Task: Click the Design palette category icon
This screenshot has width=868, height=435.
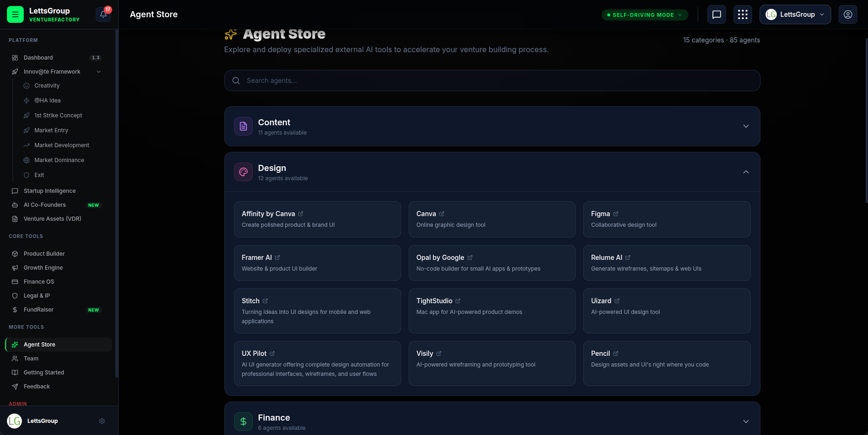Action: click(x=243, y=172)
